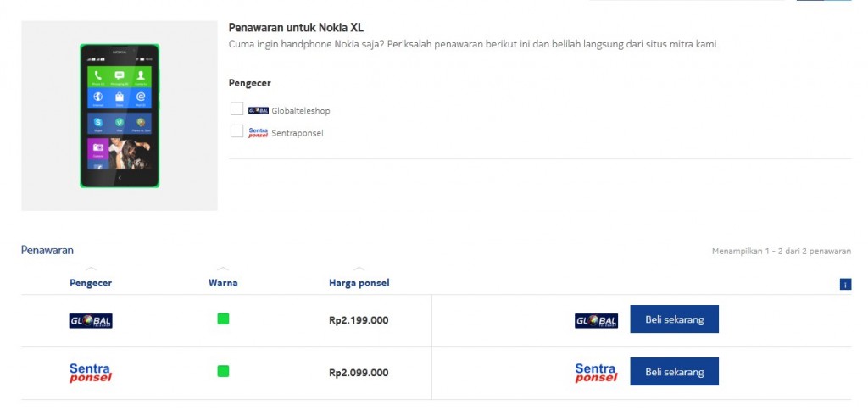Image resolution: width=868 pixels, height=410 pixels.
Task: Tick the Sentraponsel retailer checkbox
Action: tap(237, 131)
